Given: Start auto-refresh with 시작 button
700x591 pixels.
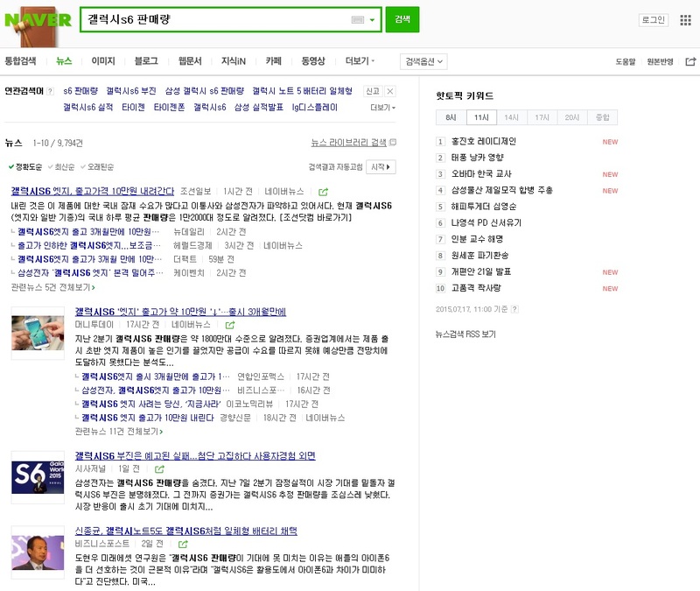Looking at the screenshot, I should point(381,167).
